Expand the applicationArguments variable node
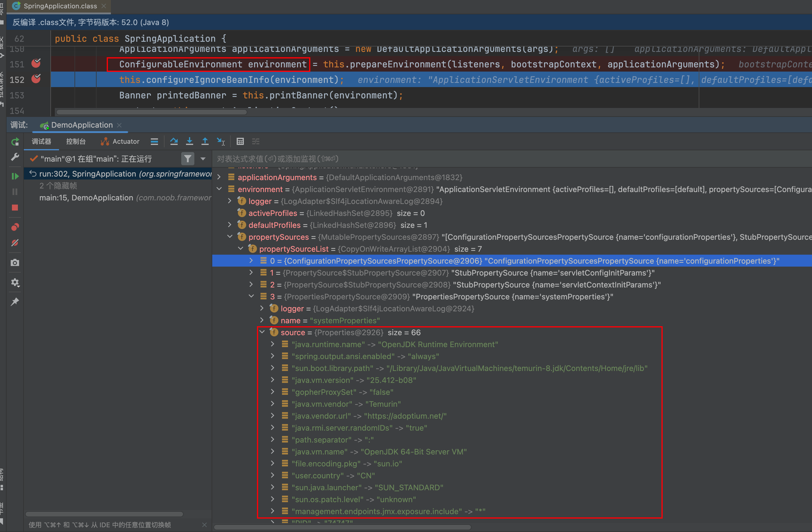The image size is (812, 532). pyautogui.click(x=219, y=177)
